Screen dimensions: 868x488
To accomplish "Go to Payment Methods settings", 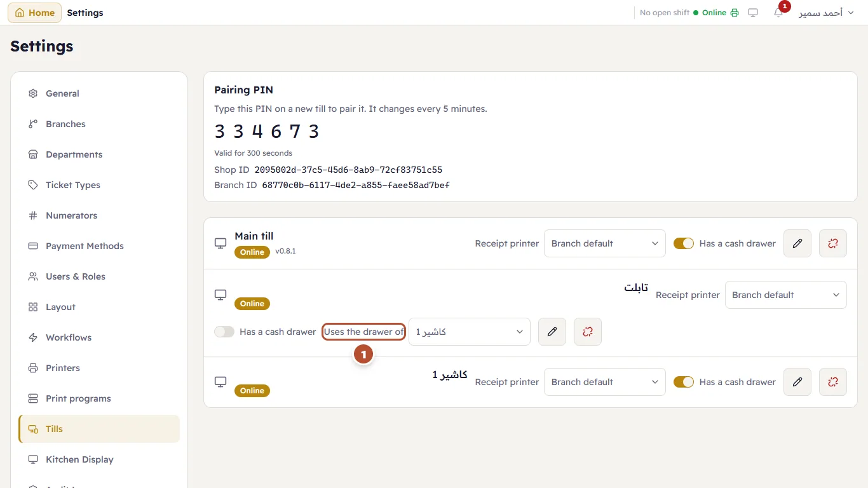I will [x=99, y=246].
